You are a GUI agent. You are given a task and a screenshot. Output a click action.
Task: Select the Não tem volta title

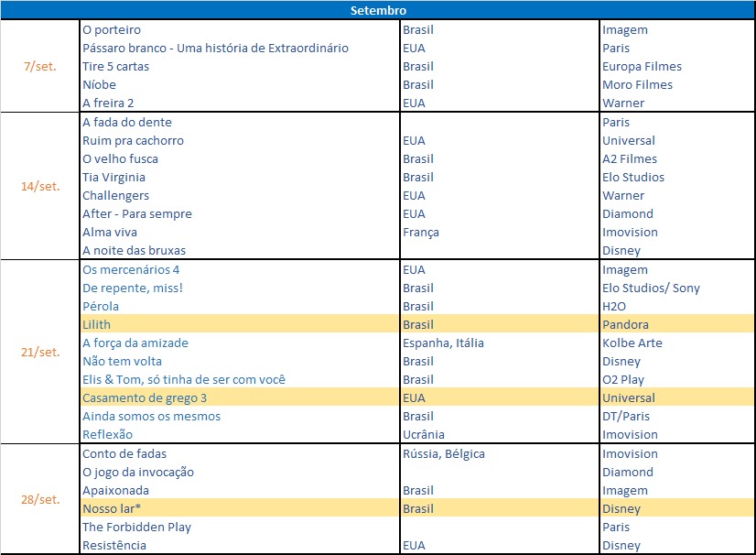[122, 362]
